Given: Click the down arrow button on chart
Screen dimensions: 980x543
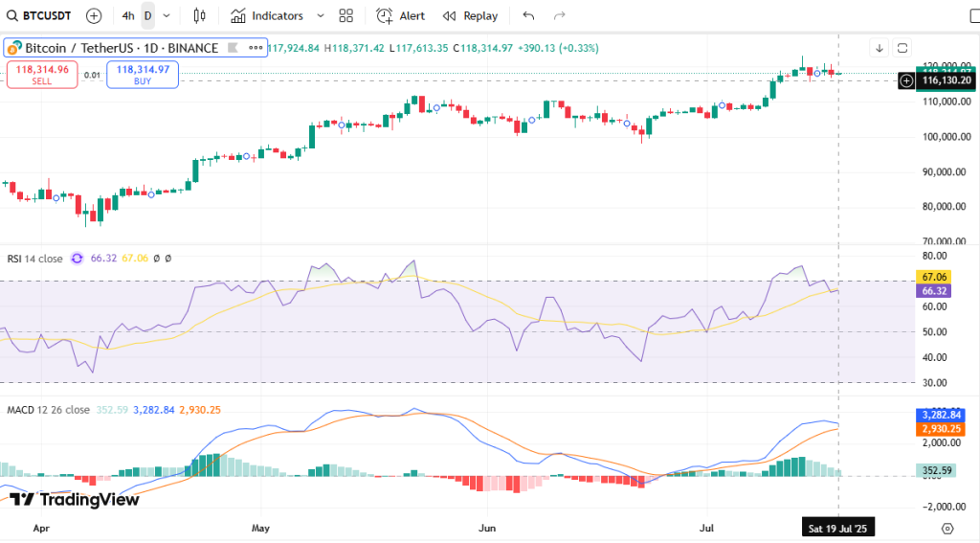Looking at the screenshot, I should pyautogui.click(x=880, y=48).
